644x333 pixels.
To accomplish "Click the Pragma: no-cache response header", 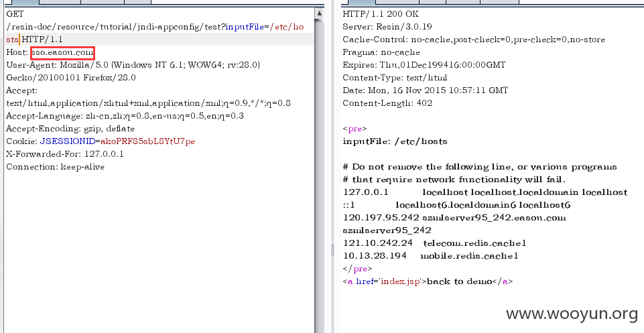I will coord(381,52).
